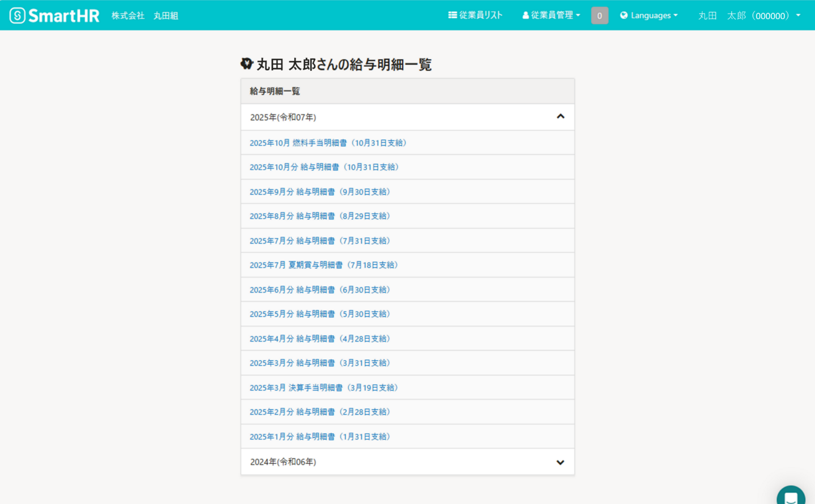Open the Languages dropdown
815x504 pixels.
pos(649,15)
